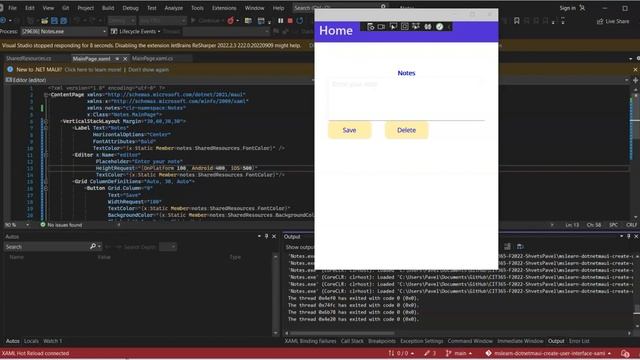
Task: Dismiss the .NET MAUI info bar
Action: [636, 69]
